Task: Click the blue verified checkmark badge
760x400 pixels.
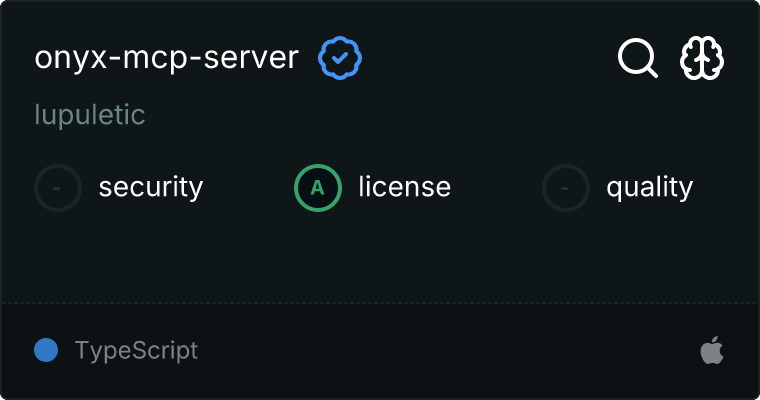Action: (340, 58)
